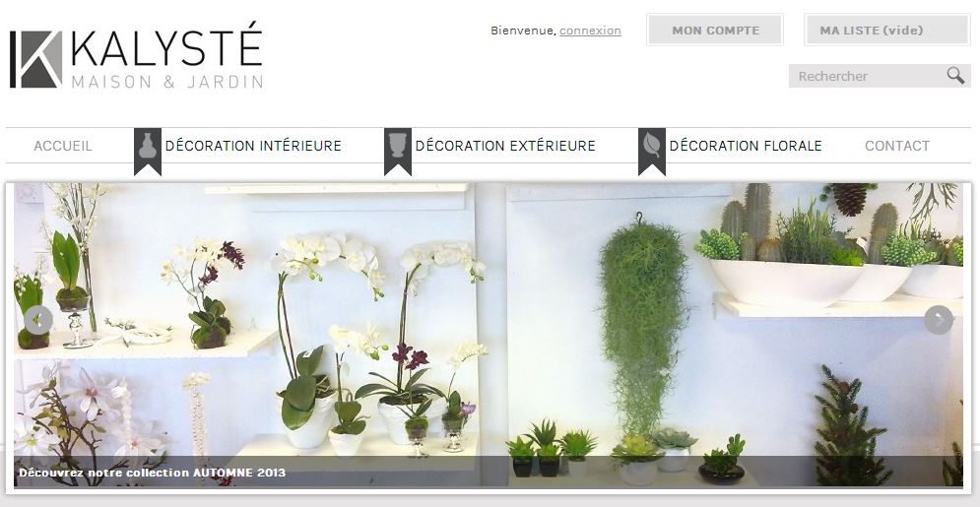Image resolution: width=980 pixels, height=507 pixels.
Task: Focus the Rechercher search field
Action: coord(867,76)
